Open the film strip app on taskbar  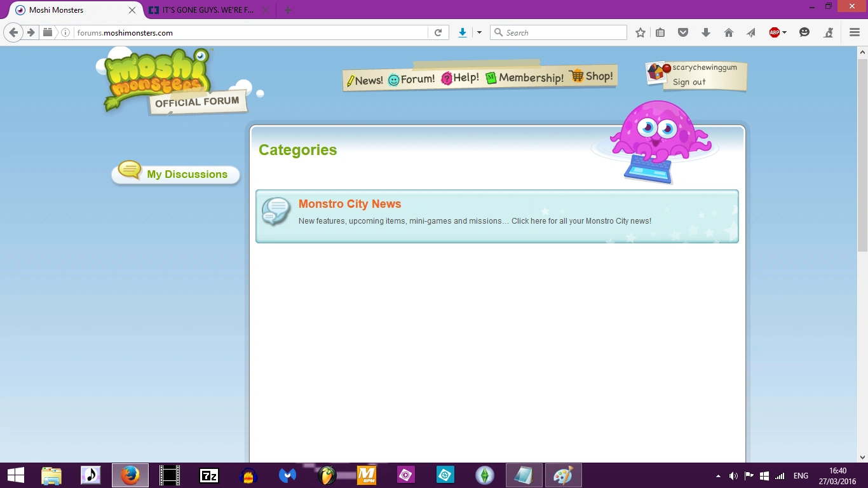click(x=170, y=475)
